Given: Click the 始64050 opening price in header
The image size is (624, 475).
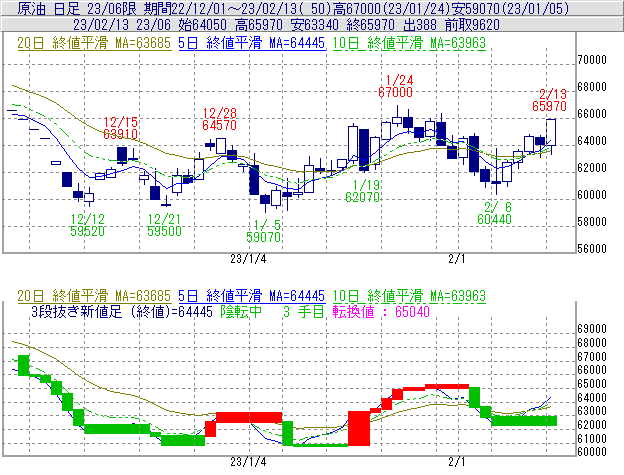Looking at the screenshot, I should tap(202, 25).
